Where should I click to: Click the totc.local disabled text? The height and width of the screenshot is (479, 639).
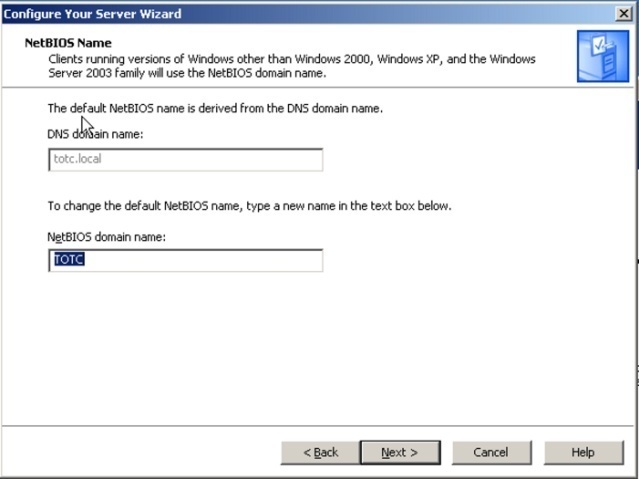point(77,159)
